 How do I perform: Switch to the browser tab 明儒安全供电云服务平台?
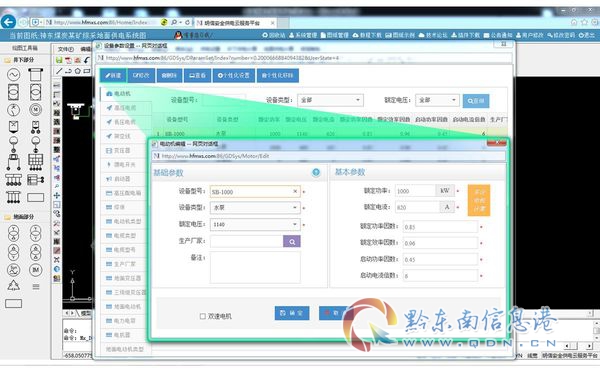[x=235, y=23]
